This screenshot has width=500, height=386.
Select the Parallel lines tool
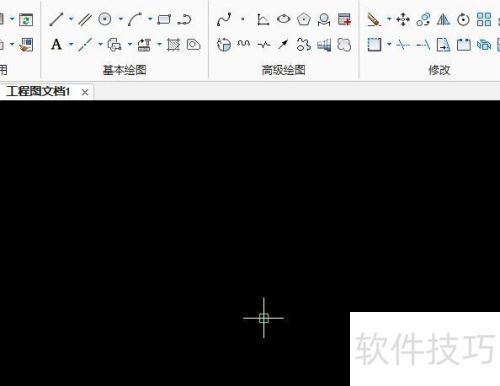pyautogui.click(x=85, y=19)
